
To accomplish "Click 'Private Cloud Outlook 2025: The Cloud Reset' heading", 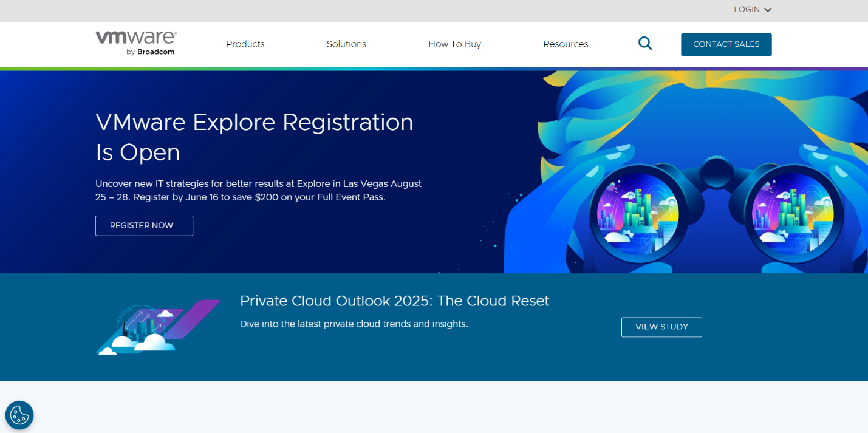I will pyautogui.click(x=395, y=301).
